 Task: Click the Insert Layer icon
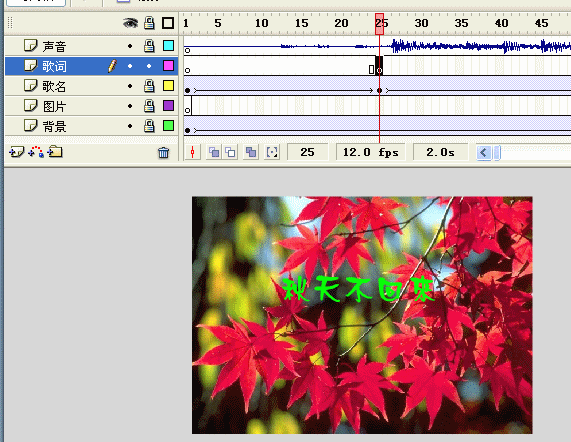click(x=16, y=152)
